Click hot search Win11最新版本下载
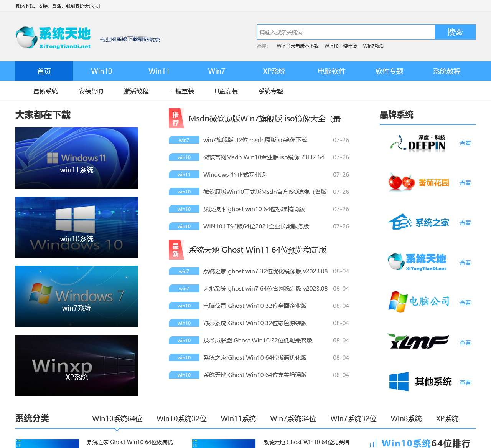This screenshot has height=448, width=491. pyautogui.click(x=298, y=46)
